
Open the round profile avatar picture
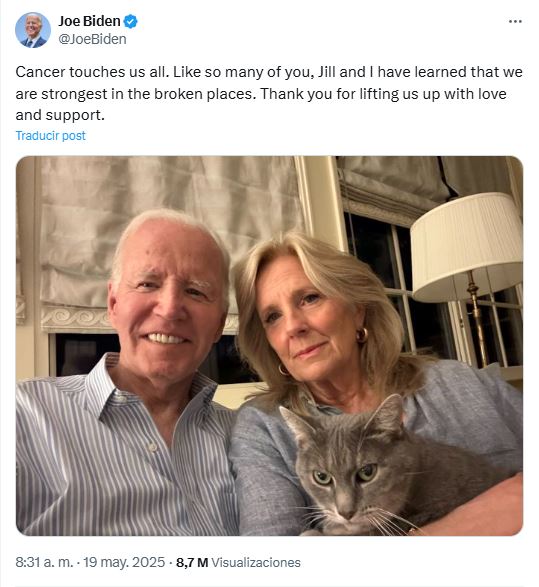coord(33,30)
